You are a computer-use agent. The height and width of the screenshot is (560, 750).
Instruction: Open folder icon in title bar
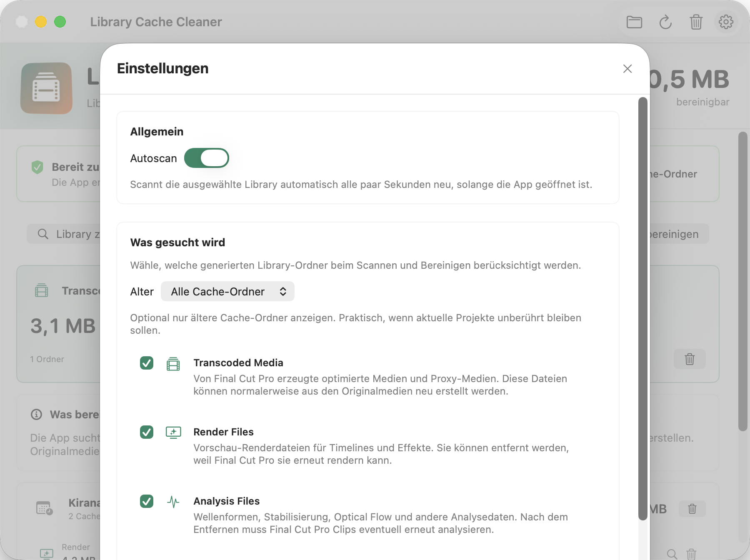tap(634, 22)
